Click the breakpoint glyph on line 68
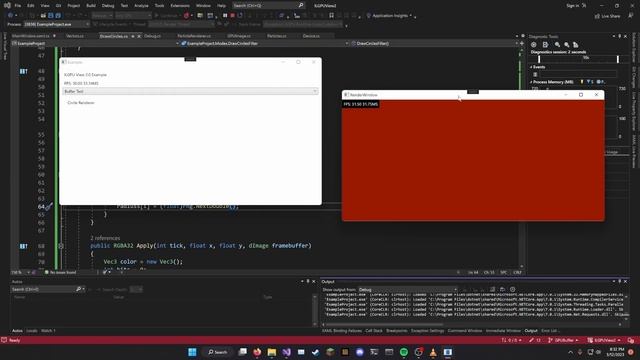Image resolution: width=640 pixels, height=360 pixels. click(24, 246)
